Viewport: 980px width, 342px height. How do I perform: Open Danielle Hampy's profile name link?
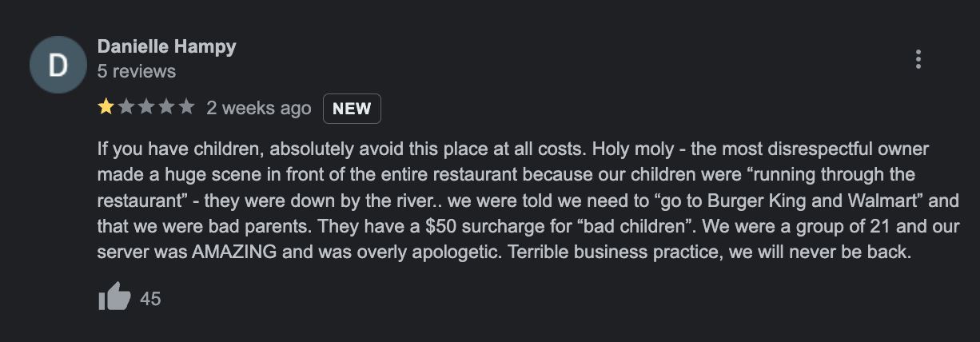[x=166, y=46]
